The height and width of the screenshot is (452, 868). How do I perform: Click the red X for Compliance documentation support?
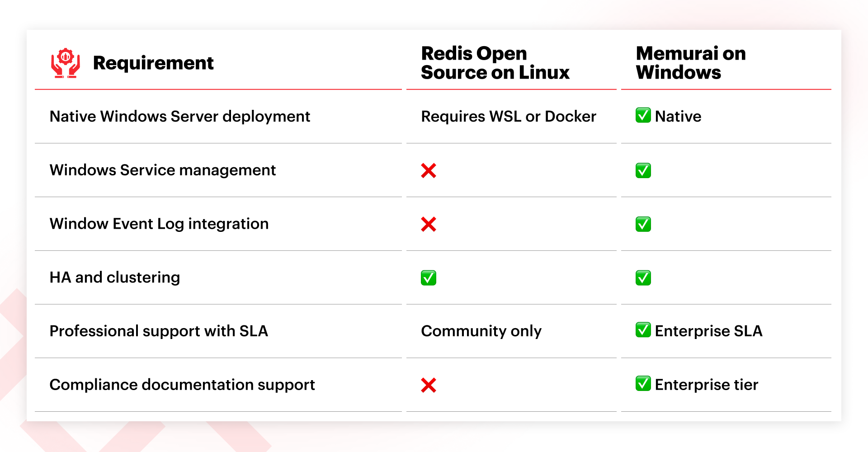click(x=429, y=385)
